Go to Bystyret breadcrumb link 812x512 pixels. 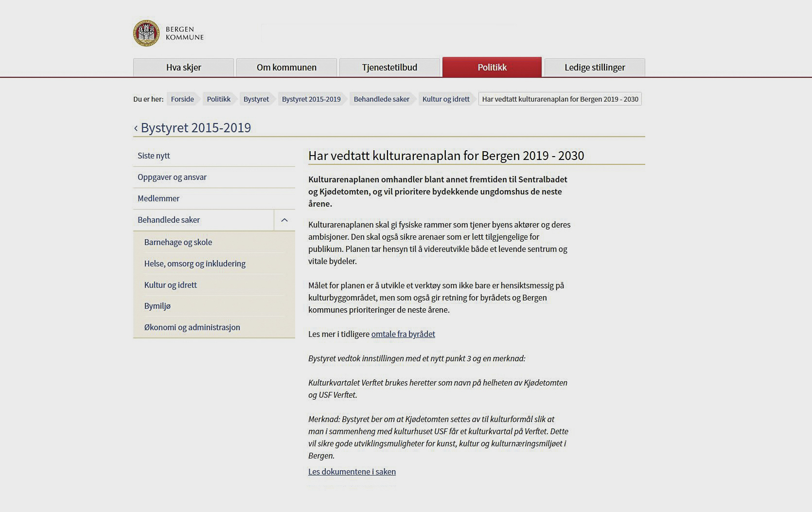[256, 99]
